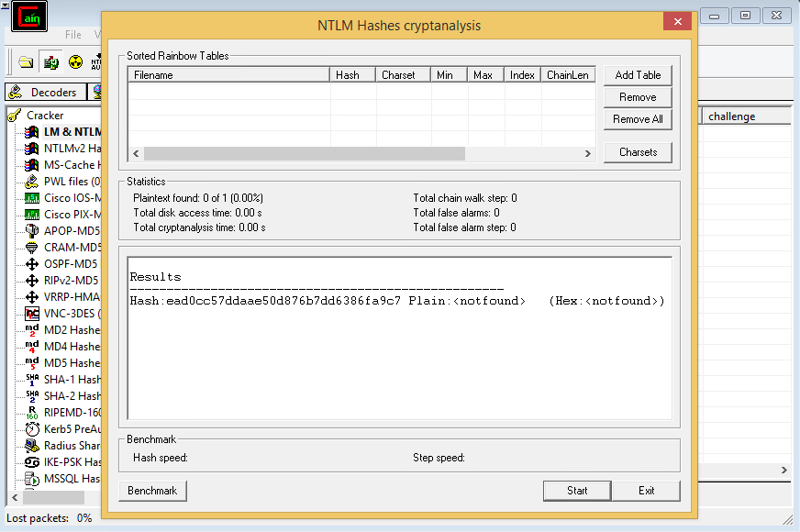Click the SHA-2 Hashes icon
This screenshot has width=800, height=532.
[31, 396]
